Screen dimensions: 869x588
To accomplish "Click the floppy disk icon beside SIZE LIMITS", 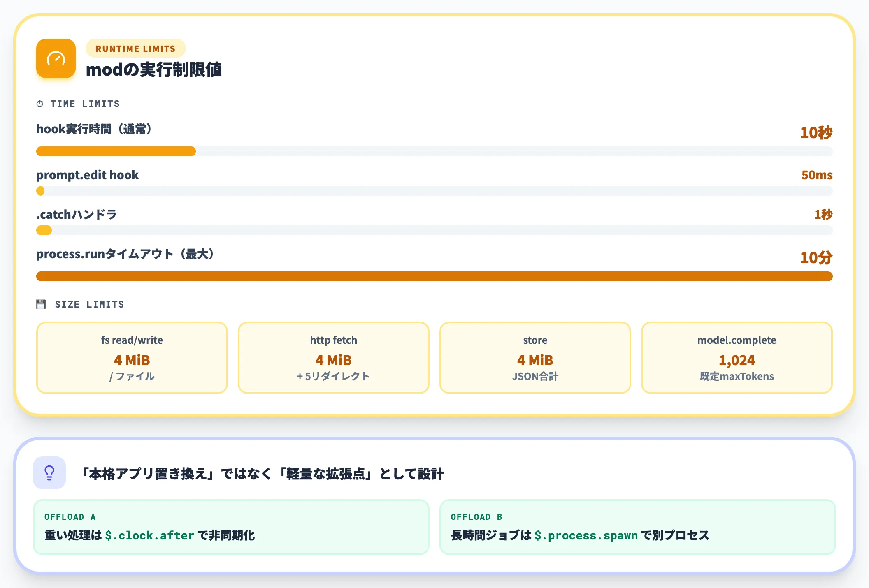I will click(x=41, y=304).
